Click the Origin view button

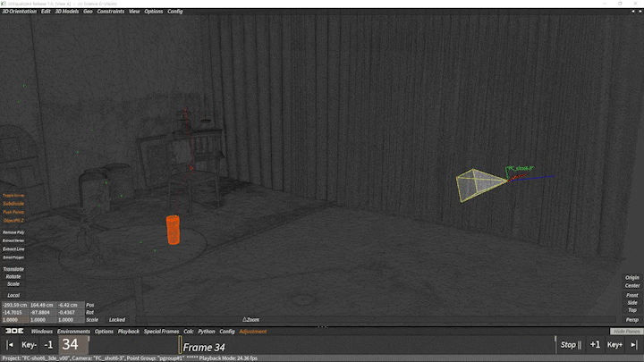[632, 277]
